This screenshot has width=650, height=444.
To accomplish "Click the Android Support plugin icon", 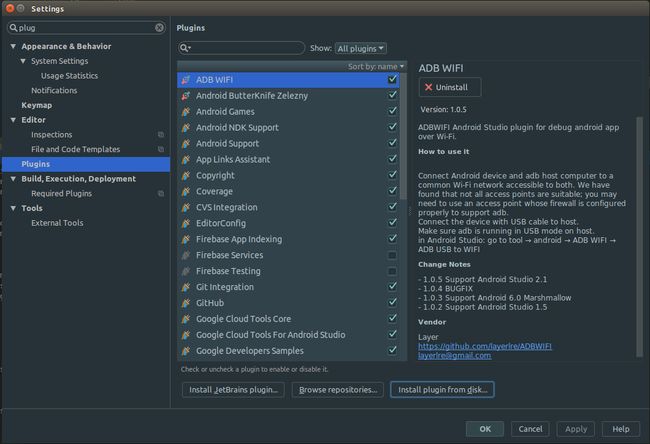I will (x=186, y=143).
